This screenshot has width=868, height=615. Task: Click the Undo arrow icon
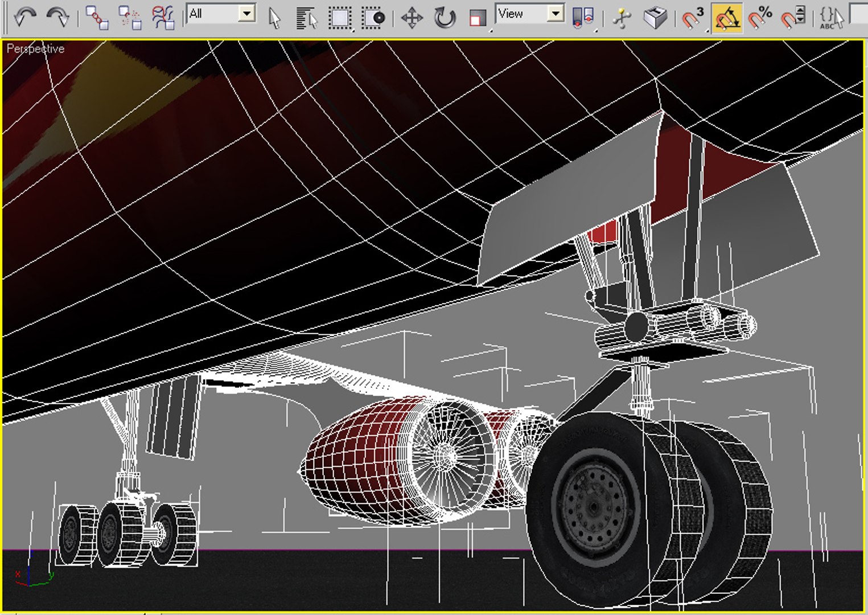[25, 18]
